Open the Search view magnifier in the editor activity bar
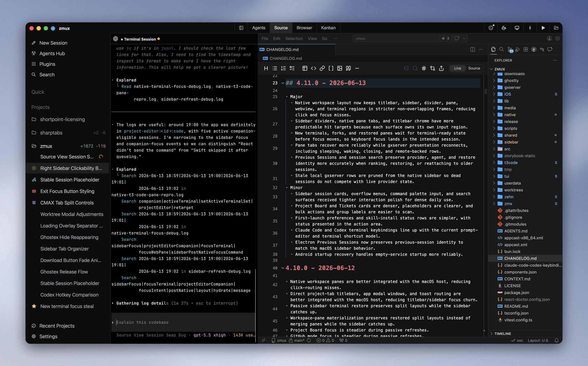This screenshot has height=366, width=588. (x=502, y=50)
